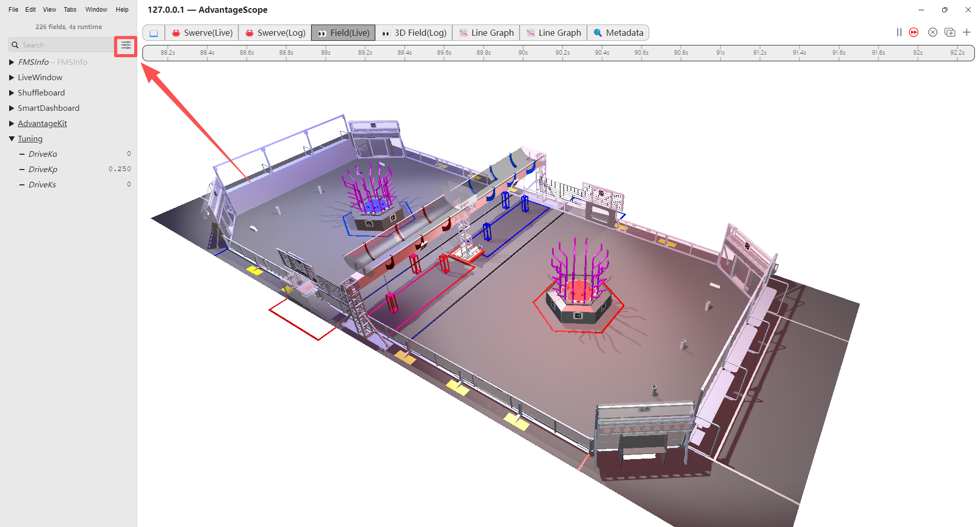Switch to the Swerve(Live) tab
Image resolution: width=980 pixels, height=527 pixels.
(x=202, y=33)
